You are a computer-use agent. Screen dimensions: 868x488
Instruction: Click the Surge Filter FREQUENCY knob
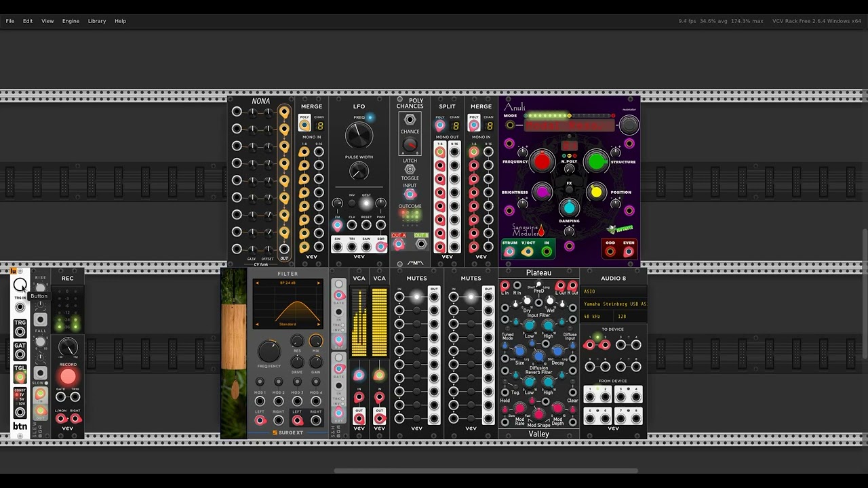(x=269, y=351)
